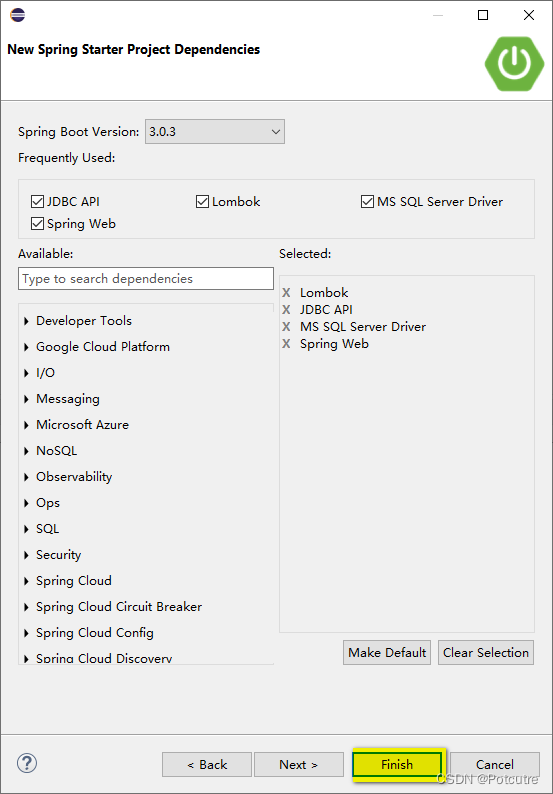Click the Google Cloud Platform label

tap(103, 347)
